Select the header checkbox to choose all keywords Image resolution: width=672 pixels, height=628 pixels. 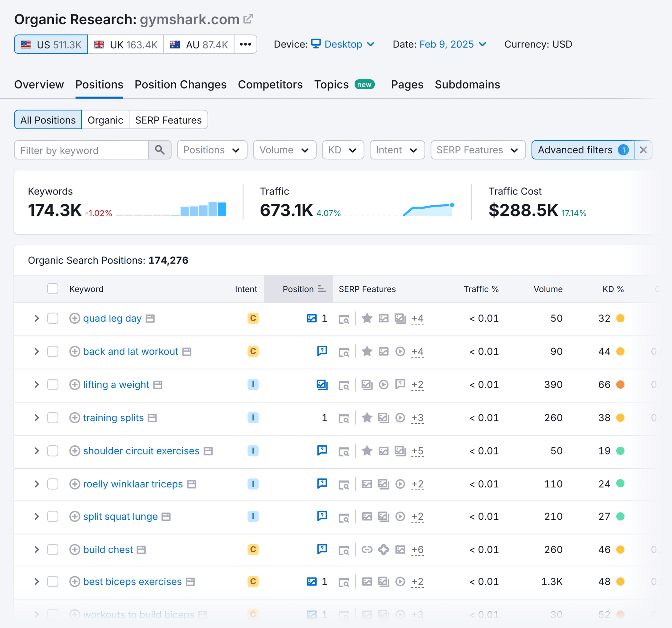53,289
